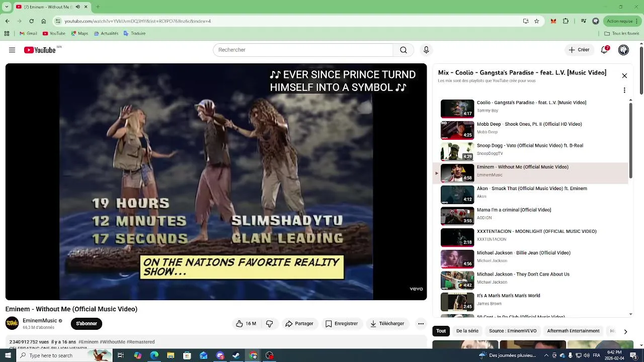Save video with Enregistrer button
The image size is (644, 362).
coord(342,324)
